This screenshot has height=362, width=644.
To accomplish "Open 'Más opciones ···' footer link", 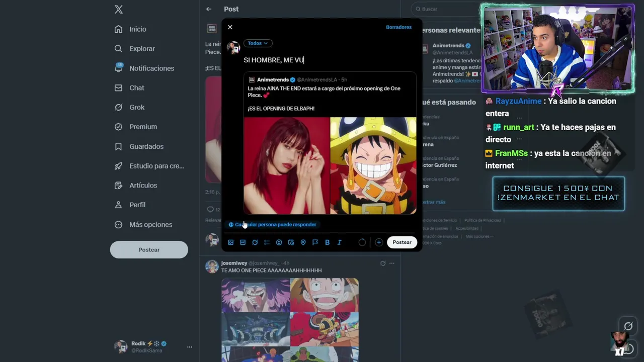I will tap(478, 236).
